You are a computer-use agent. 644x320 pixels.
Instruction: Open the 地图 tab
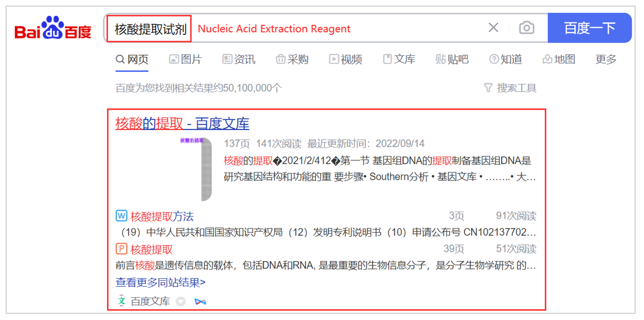559,59
